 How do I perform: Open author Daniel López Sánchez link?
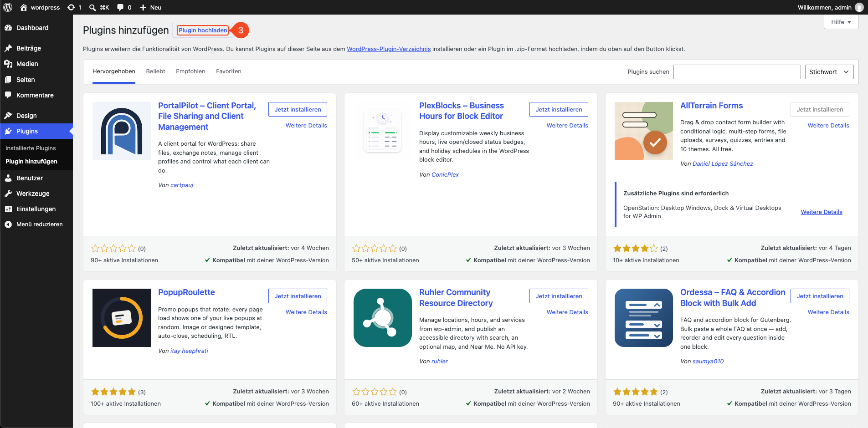[x=723, y=164]
